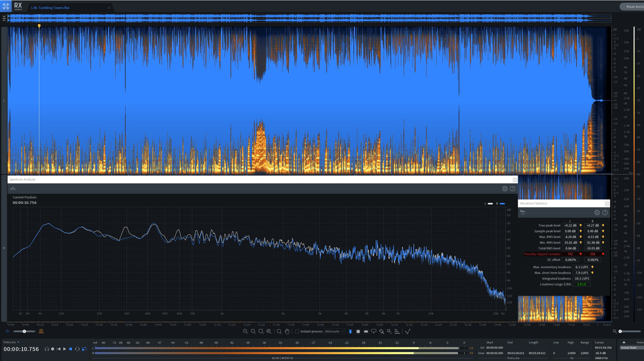Open Waveform Statistics help
The image size is (644, 361).
point(605,213)
